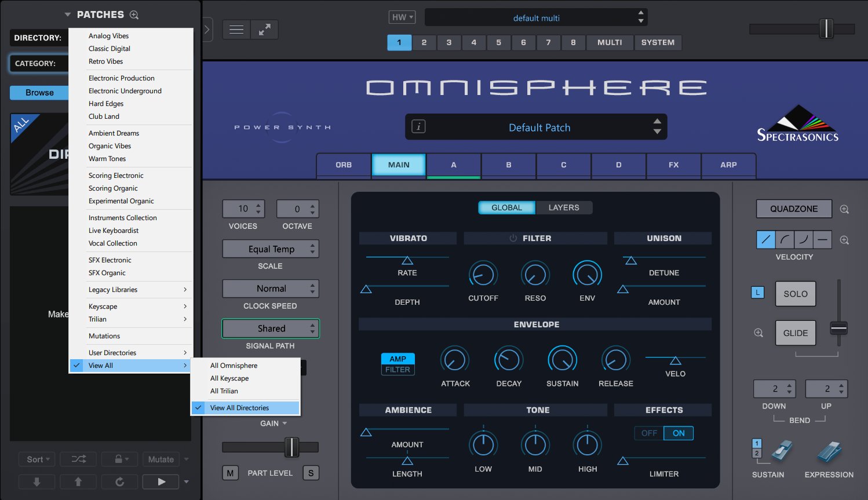Select the GLOBAL view toggle
Image resolution: width=868 pixels, height=500 pixels.
506,207
